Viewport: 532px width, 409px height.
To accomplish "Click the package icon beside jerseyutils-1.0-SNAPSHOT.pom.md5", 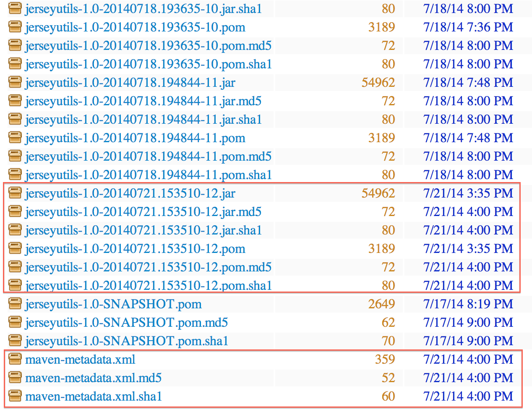I will coord(15,323).
